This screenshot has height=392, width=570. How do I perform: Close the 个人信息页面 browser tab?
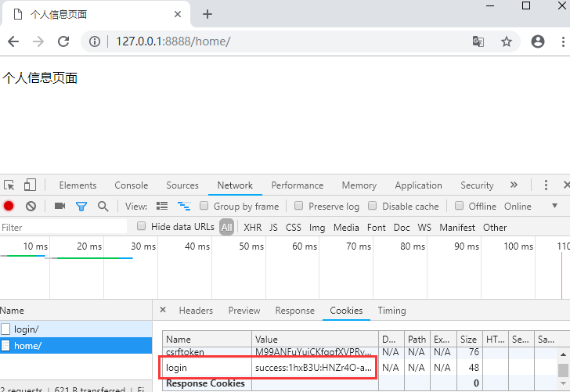[x=178, y=14]
